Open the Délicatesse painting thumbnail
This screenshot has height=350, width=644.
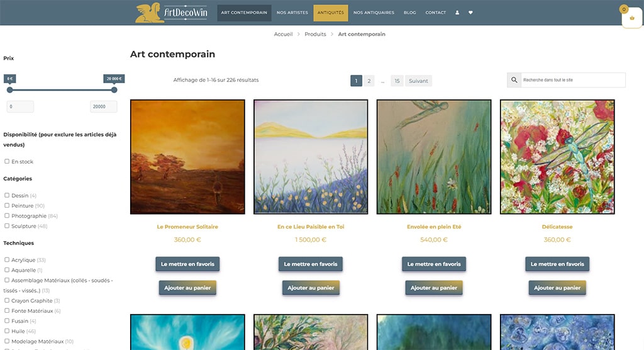coord(557,157)
